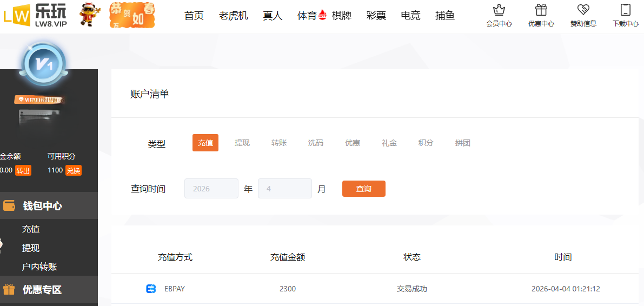Open 户内转账 in the sidebar
This screenshot has height=306, width=644.
(x=39, y=267)
